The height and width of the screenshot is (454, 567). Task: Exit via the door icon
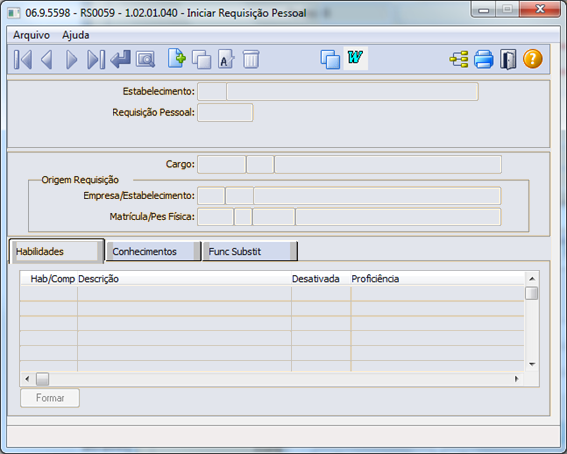point(508,59)
